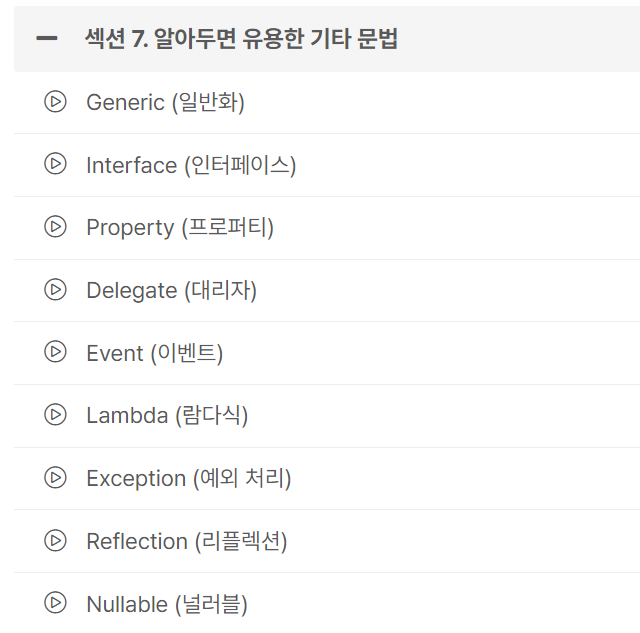Open the Nullable (널러블) lesson

click(x=167, y=605)
